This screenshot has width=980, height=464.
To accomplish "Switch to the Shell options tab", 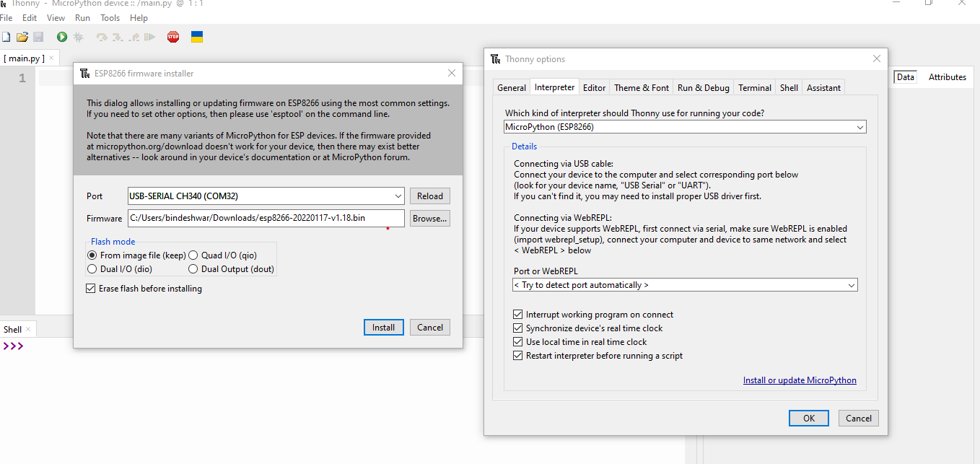I will point(789,87).
